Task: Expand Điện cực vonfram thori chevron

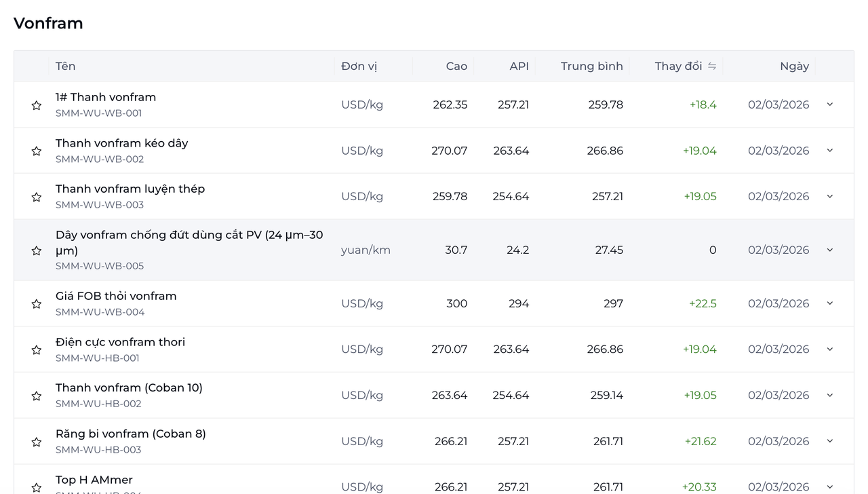Action: (829, 349)
